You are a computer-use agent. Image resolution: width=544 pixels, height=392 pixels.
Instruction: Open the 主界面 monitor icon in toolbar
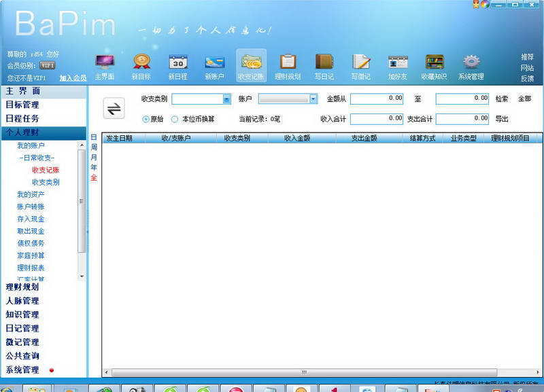pyautogui.click(x=105, y=63)
